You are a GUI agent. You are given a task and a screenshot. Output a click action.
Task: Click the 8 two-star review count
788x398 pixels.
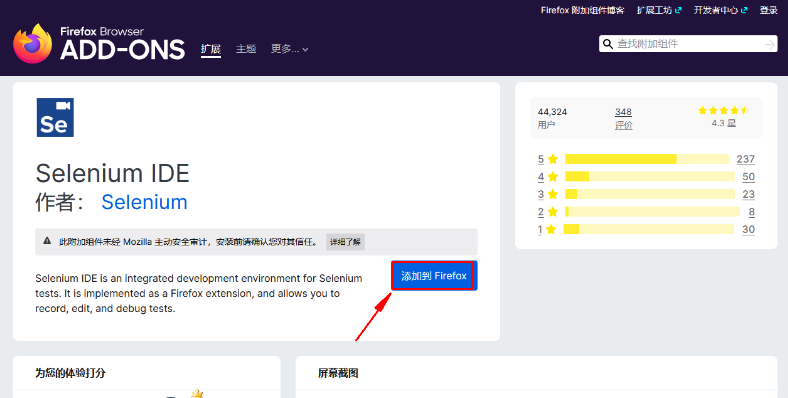pyautogui.click(x=751, y=212)
